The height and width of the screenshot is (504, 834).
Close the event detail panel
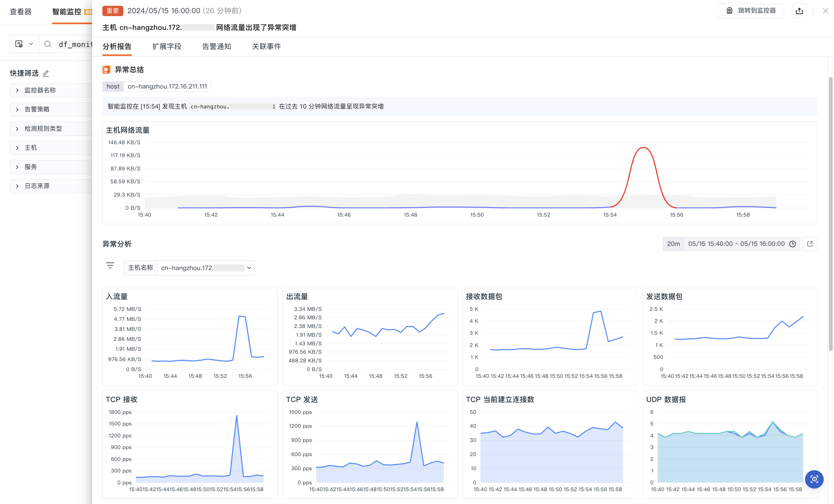click(x=825, y=11)
